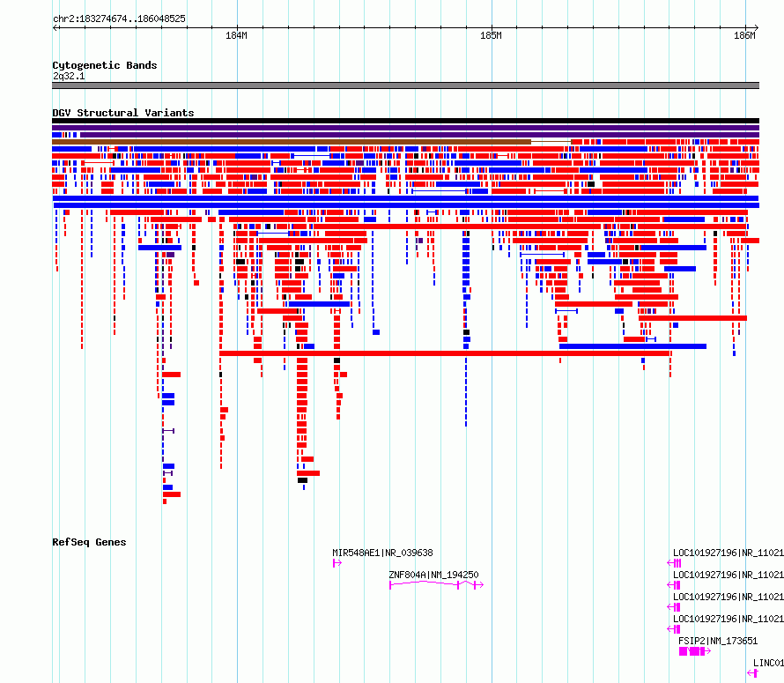The height and width of the screenshot is (683, 784).
Task: Select the RefSeq Genes track title
Action: click(89, 542)
